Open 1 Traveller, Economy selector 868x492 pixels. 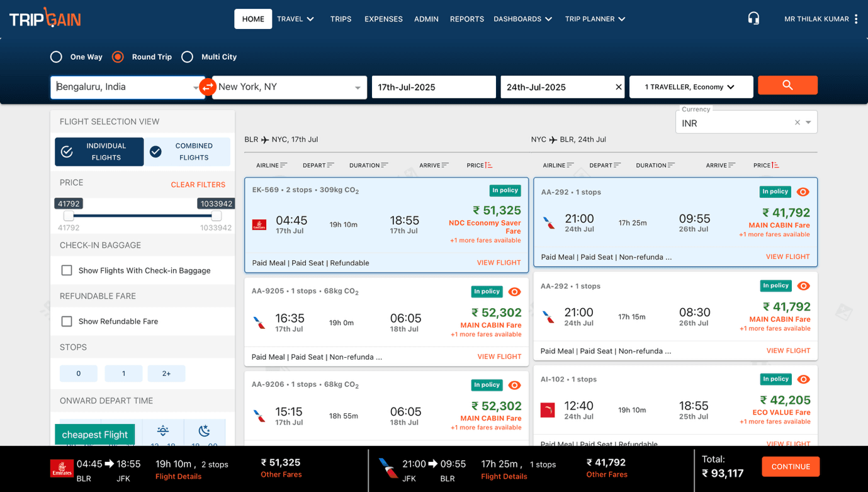(x=691, y=87)
